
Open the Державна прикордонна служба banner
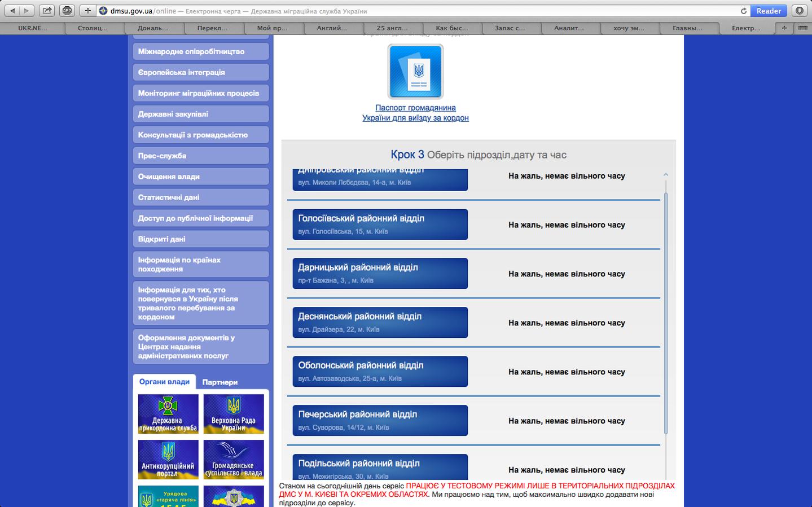tap(168, 413)
